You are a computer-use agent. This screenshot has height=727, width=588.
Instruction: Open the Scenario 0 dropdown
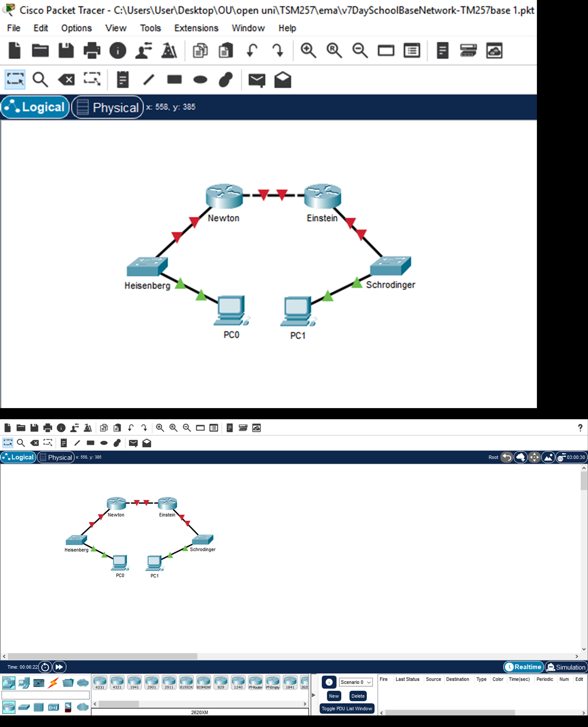[355, 682]
